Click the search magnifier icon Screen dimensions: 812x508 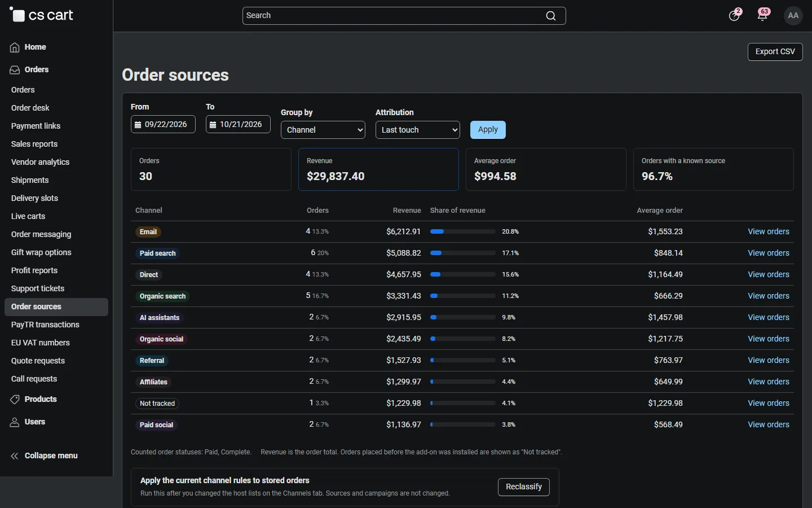tap(551, 16)
